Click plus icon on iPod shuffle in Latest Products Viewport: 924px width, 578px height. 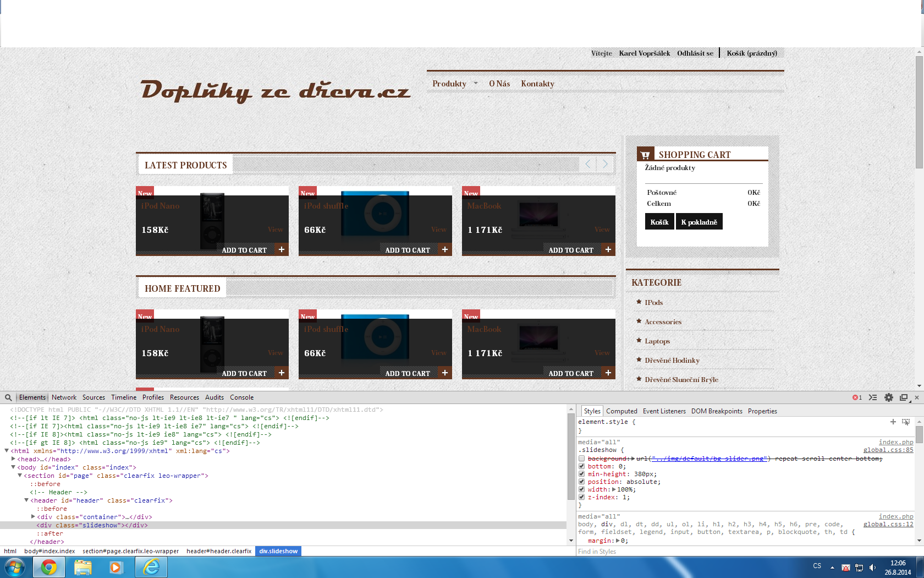click(445, 249)
